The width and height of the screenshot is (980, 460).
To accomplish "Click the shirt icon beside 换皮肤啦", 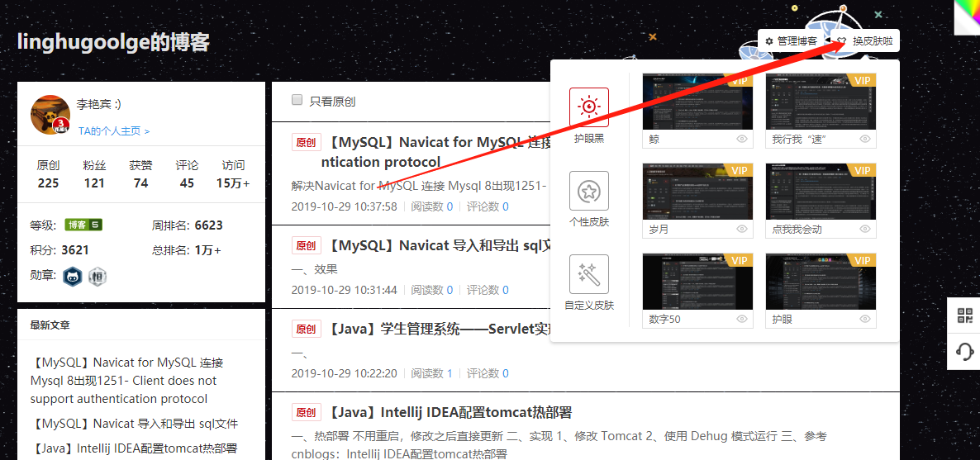I will pyautogui.click(x=842, y=41).
